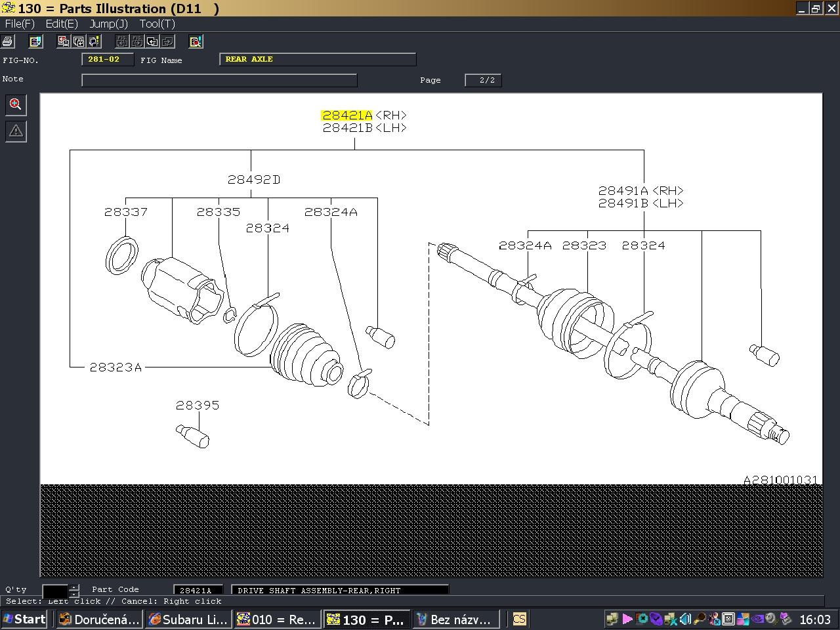Select part number 28491B <LH>
This screenshot has width=840, height=630.
point(640,203)
